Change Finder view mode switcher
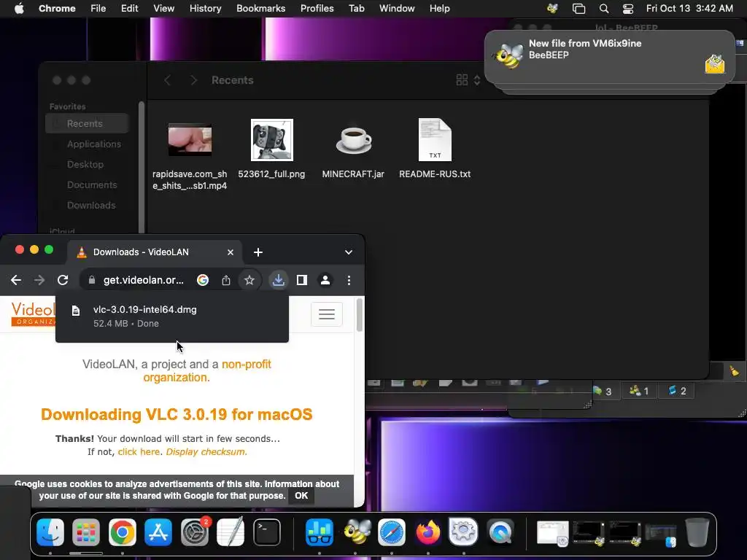Viewport: 747px width, 560px height. pyautogui.click(x=468, y=80)
